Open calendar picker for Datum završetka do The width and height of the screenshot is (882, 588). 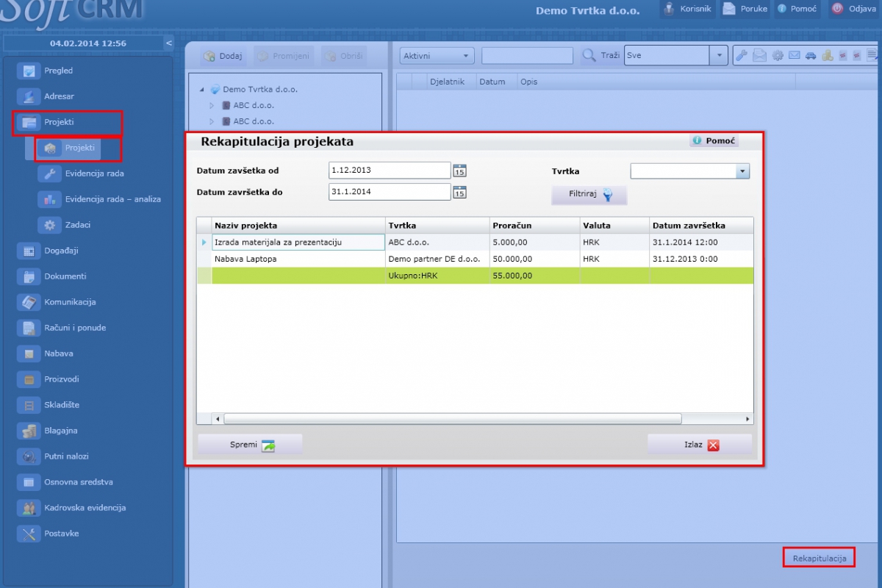coord(459,193)
